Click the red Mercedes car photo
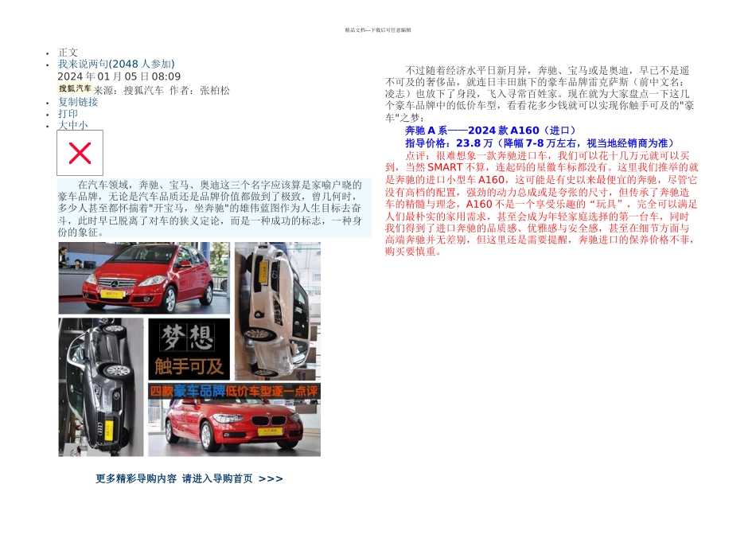This screenshot has height=535, width=756. click(144, 279)
